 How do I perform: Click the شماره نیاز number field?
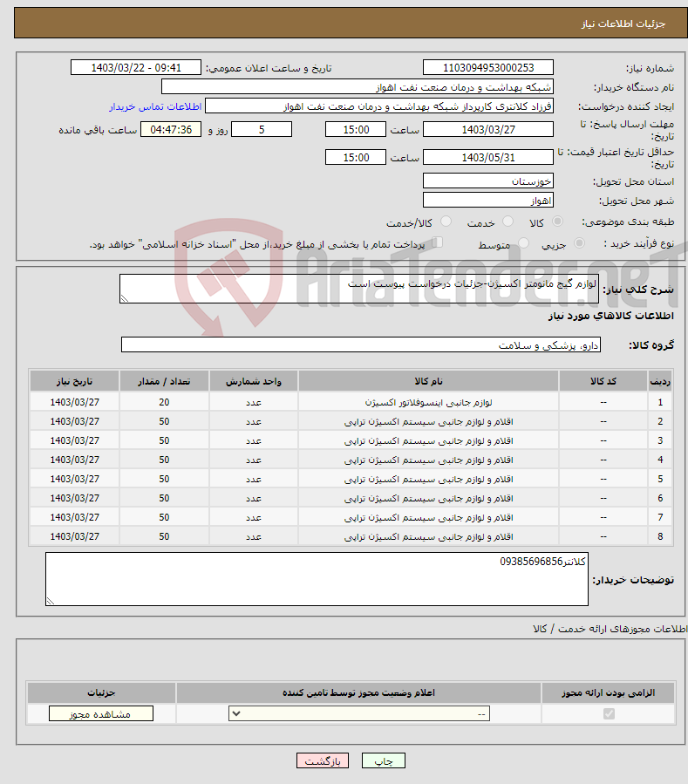(488, 67)
